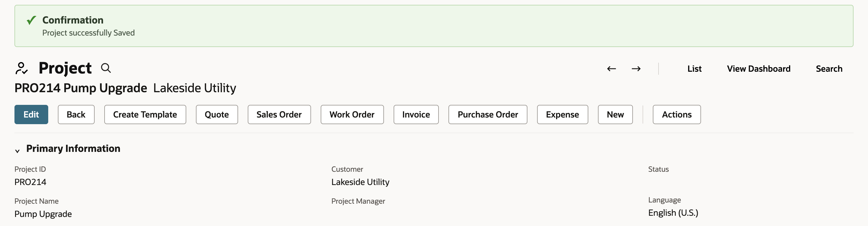Click the Back button
The image size is (868, 226).
tap(76, 115)
